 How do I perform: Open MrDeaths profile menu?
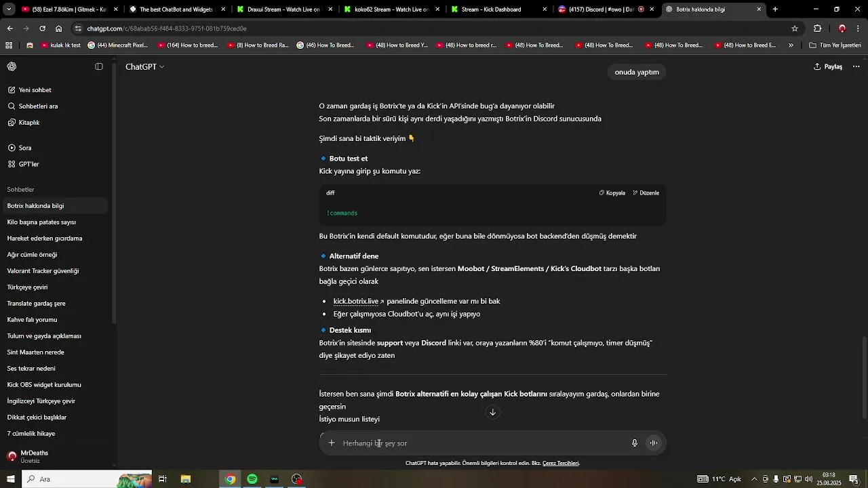(x=54, y=456)
